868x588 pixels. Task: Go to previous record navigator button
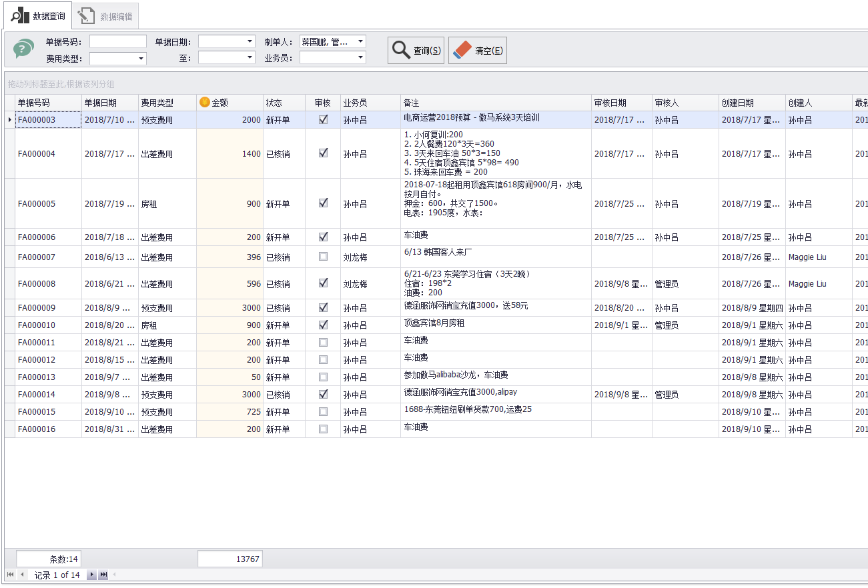pos(22,575)
